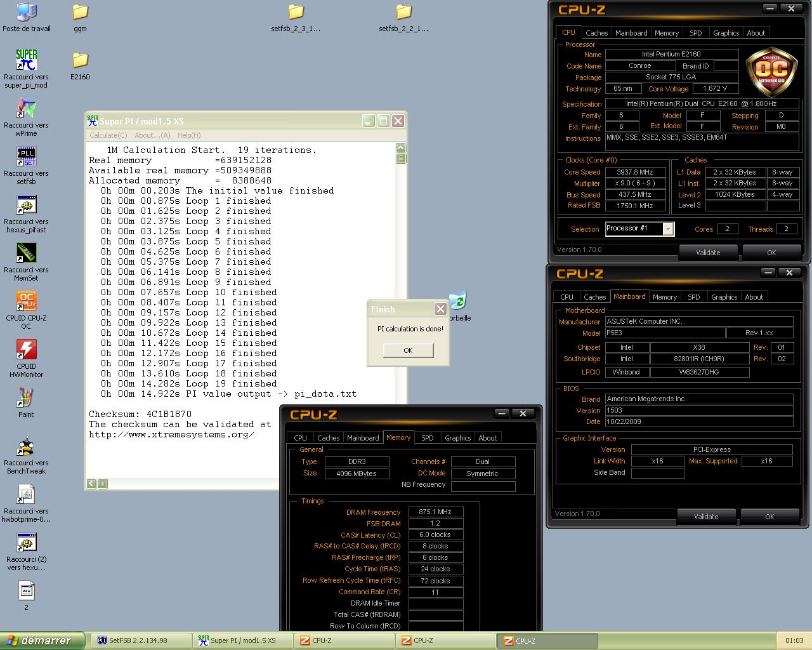Click the BIOS Version 1503 field
Viewport: 812px width, 650px height.
[698, 410]
